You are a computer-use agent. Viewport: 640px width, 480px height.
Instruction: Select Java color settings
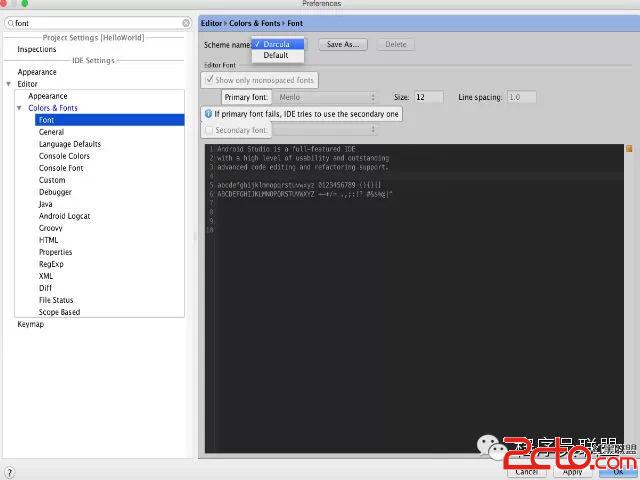point(45,204)
